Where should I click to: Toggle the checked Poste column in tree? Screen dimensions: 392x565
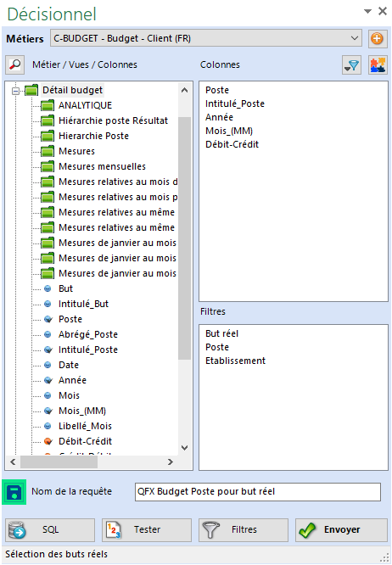pyautogui.click(x=48, y=319)
